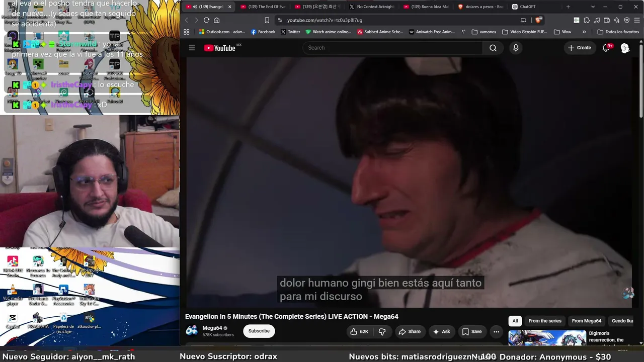
Task: Switch to the dolares a pesos tab
Action: tap(480, 7)
